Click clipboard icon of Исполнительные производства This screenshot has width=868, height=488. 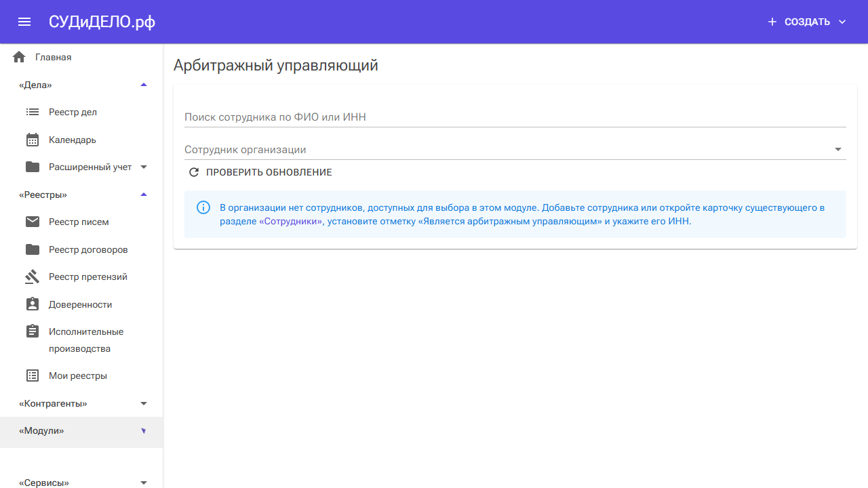pos(33,331)
